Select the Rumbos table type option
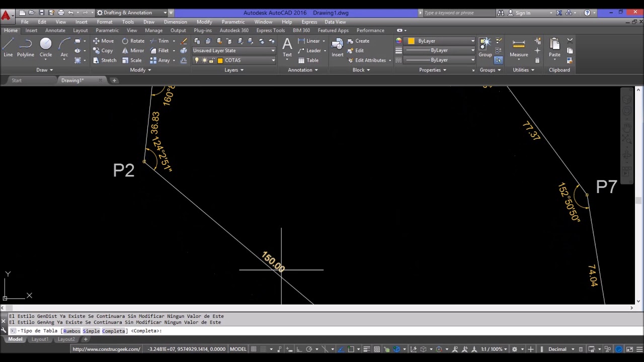This screenshot has width=644, height=362. [71, 331]
